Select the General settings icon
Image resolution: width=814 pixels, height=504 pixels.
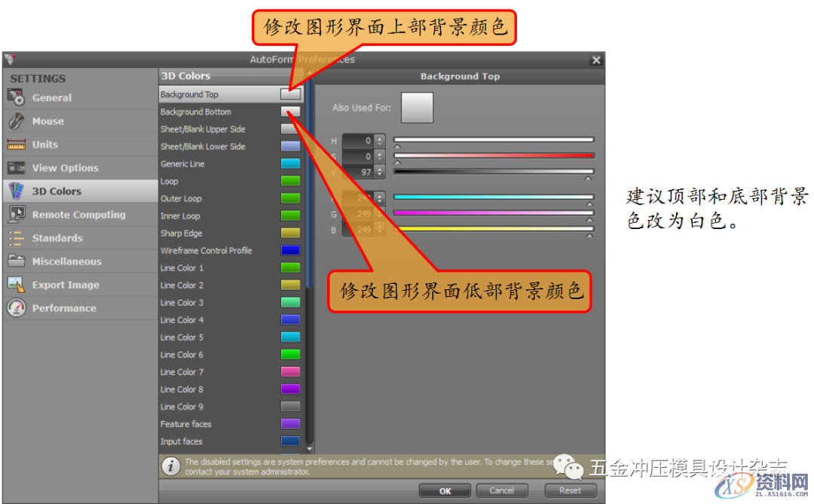16,98
